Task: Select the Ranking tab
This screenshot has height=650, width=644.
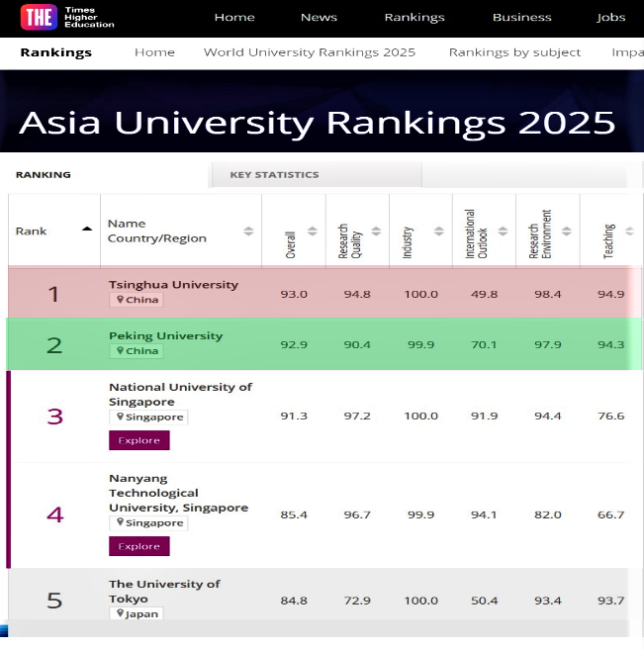Action: 44,175
